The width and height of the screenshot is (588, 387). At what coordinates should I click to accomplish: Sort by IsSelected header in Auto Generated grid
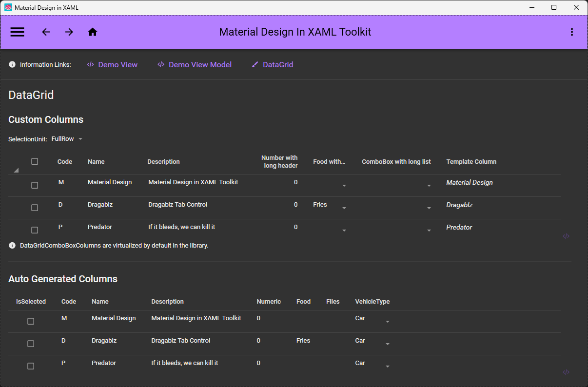coord(31,302)
